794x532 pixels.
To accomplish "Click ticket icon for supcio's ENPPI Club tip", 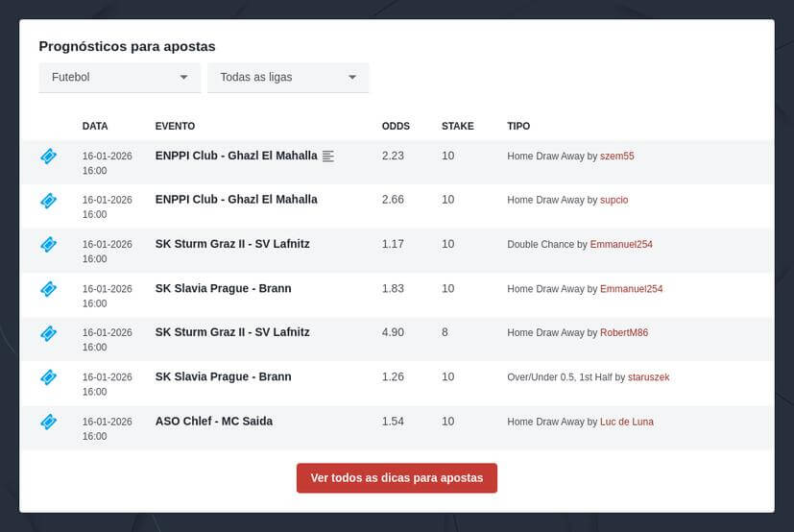I will [x=49, y=201].
